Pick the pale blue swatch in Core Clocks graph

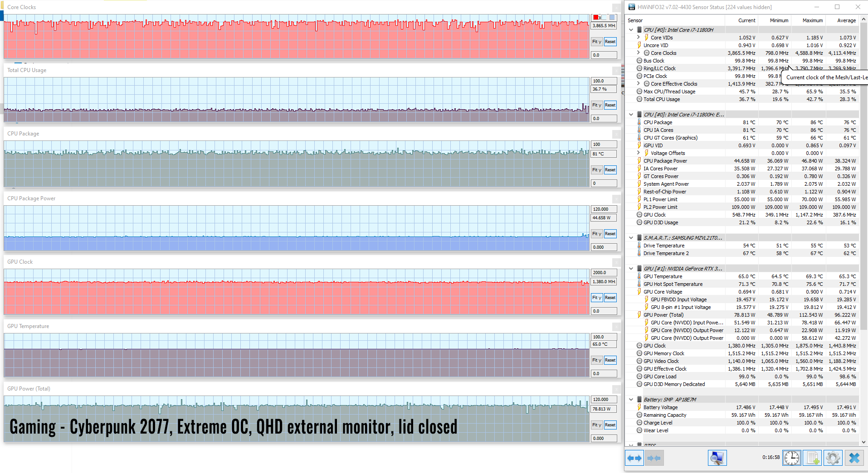604,18
